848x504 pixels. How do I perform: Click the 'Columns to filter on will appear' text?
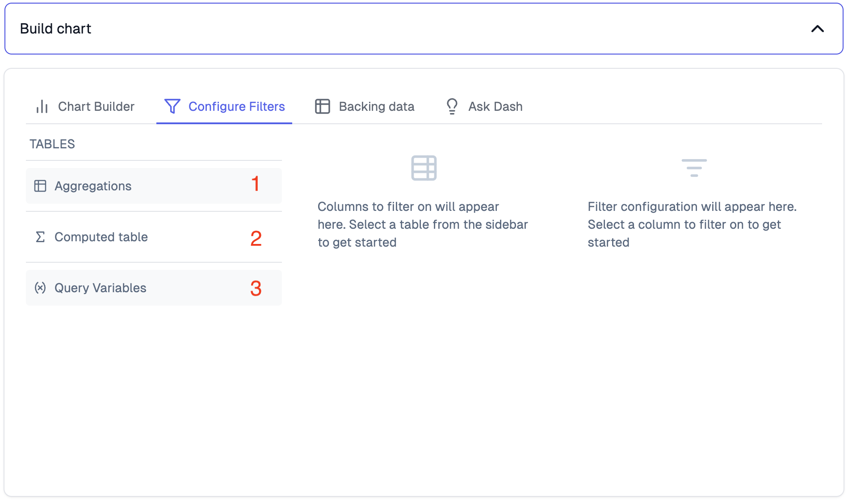click(408, 206)
